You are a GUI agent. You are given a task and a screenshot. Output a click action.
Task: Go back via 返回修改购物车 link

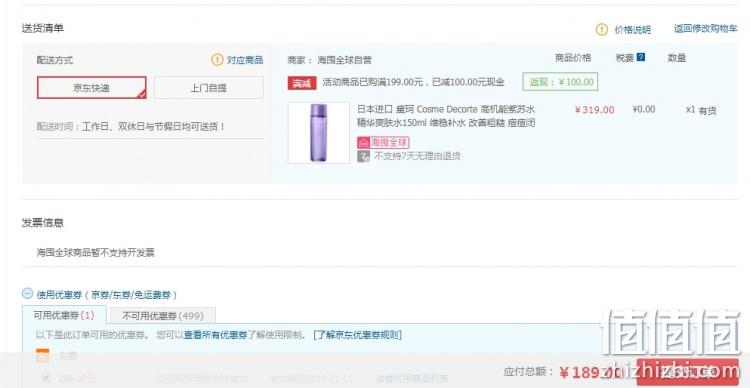(706, 29)
